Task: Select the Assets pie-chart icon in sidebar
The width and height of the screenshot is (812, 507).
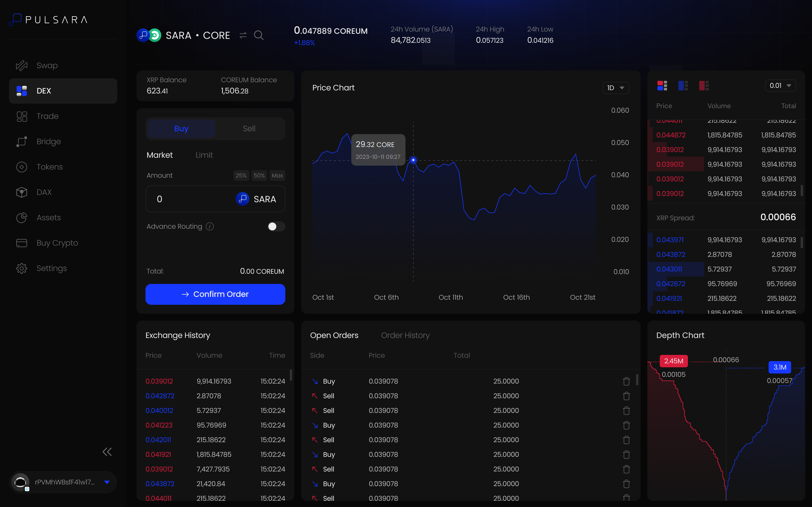Action: pos(21,218)
